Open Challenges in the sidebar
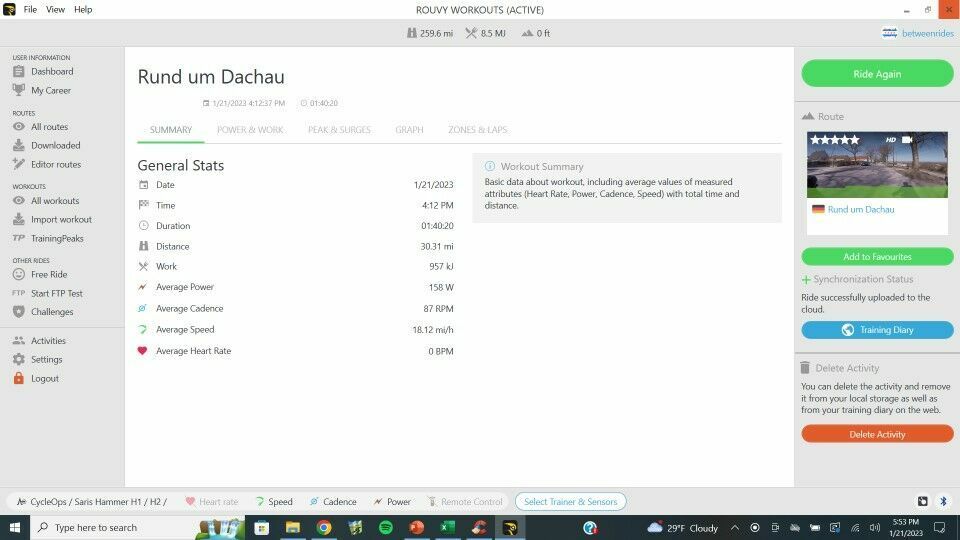The height and width of the screenshot is (540, 960). click(51, 312)
